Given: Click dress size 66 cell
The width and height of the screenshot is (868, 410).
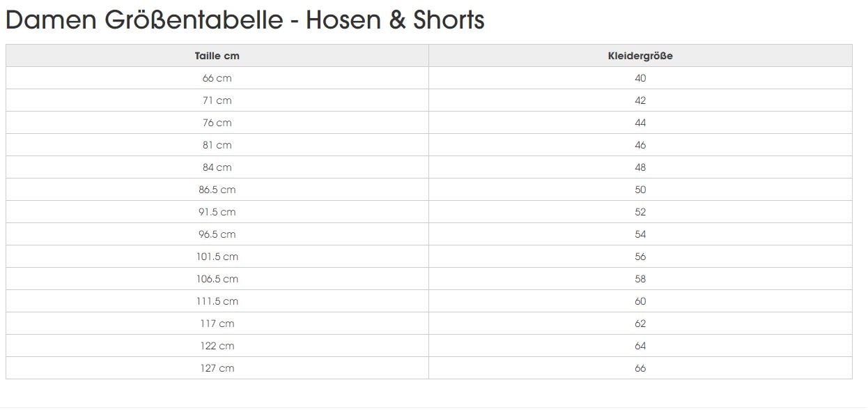Looking at the screenshot, I should pyautogui.click(x=640, y=368).
